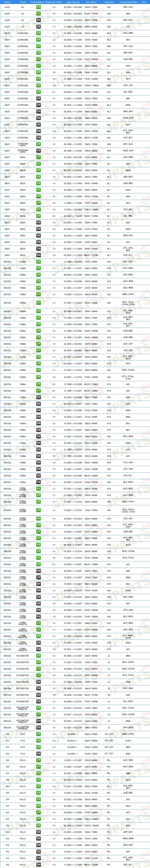
Task: Click petrol icon in Cordoba Vario APE, AUA row
Action: click(x=38, y=144)
